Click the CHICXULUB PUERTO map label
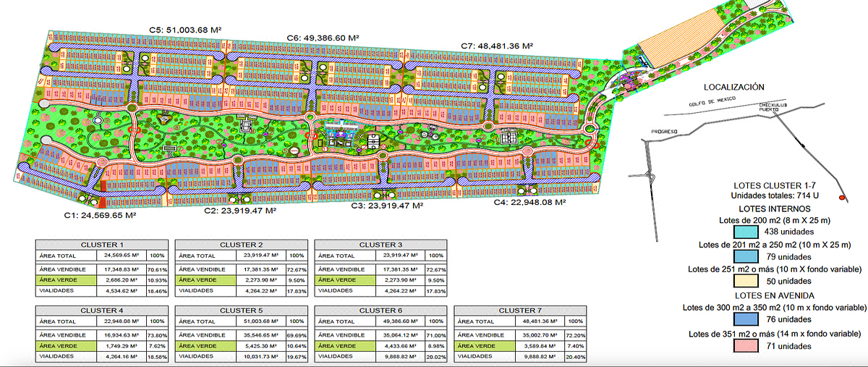 [x=773, y=108]
